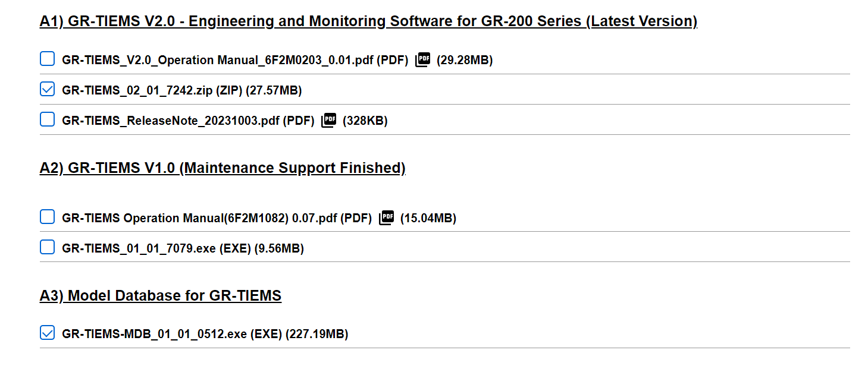868x369 pixels.
Task: Tick the GR-TIEMS_V2.0_Operation Manual checkbox
Action: (47, 59)
